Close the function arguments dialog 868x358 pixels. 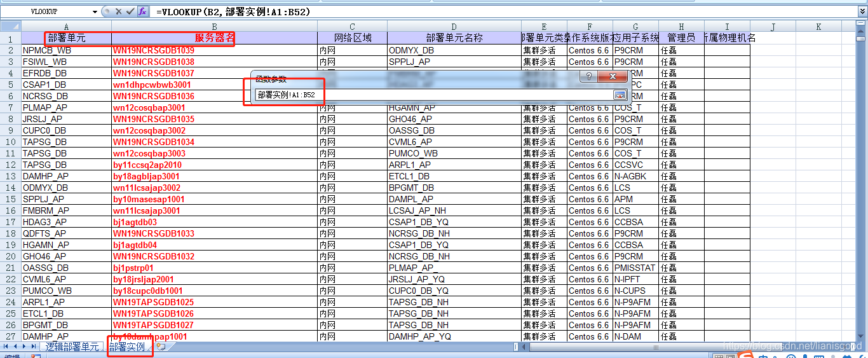coord(613,76)
